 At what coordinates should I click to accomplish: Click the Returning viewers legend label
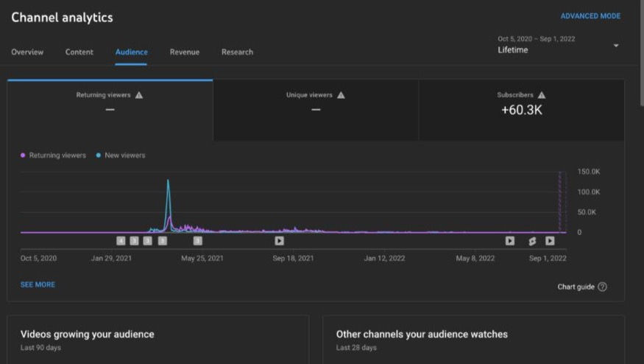point(57,155)
